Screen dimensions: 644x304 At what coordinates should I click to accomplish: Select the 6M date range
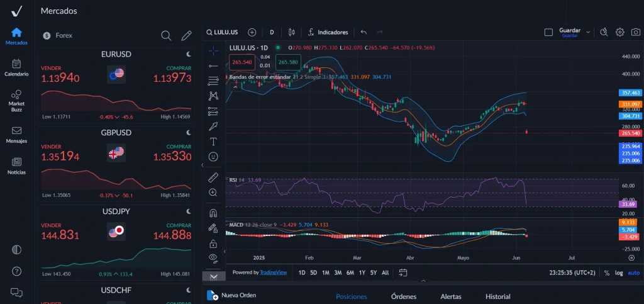point(350,273)
